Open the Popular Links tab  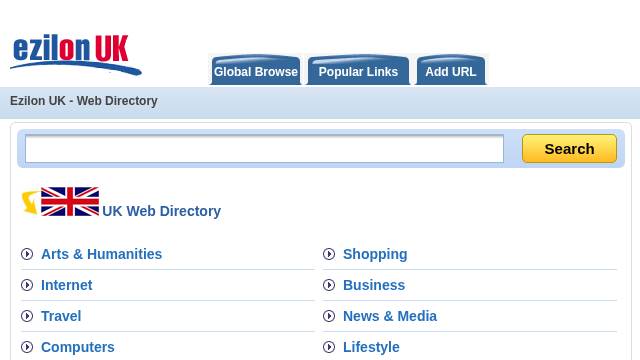tap(358, 70)
